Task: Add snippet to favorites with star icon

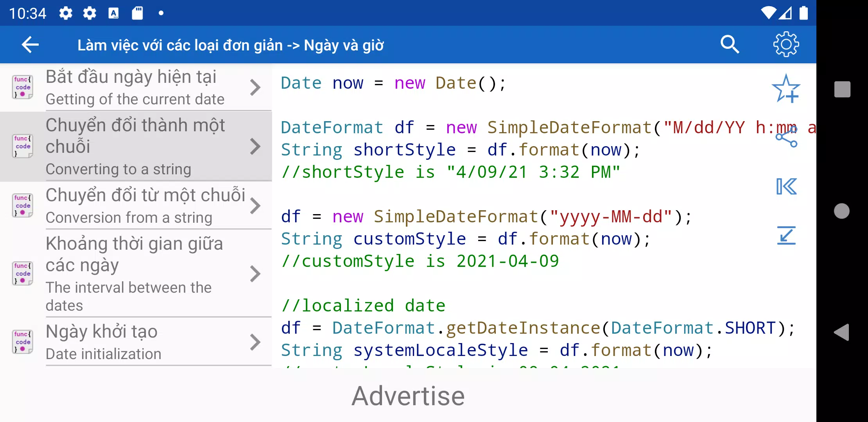Action: [786, 89]
